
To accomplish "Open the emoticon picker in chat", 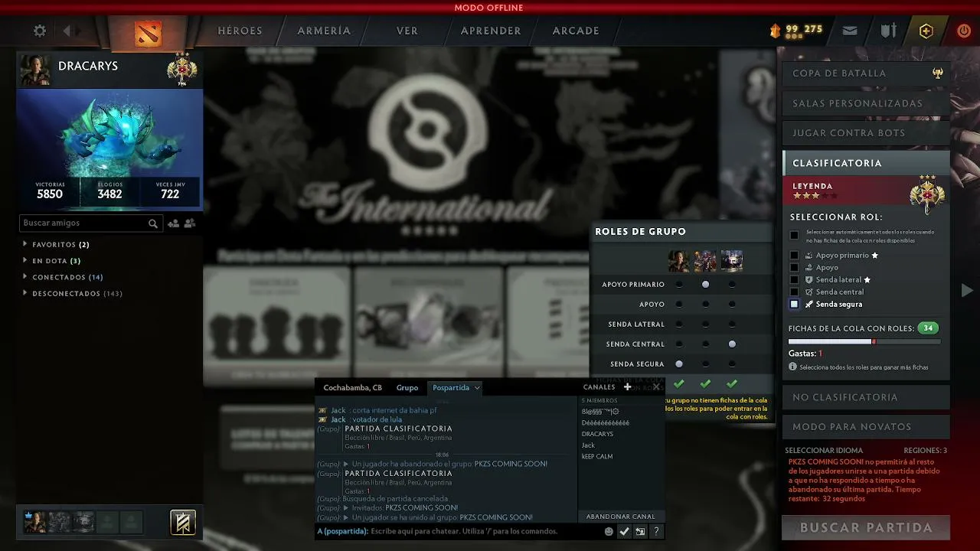I will pyautogui.click(x=609, y=531).
